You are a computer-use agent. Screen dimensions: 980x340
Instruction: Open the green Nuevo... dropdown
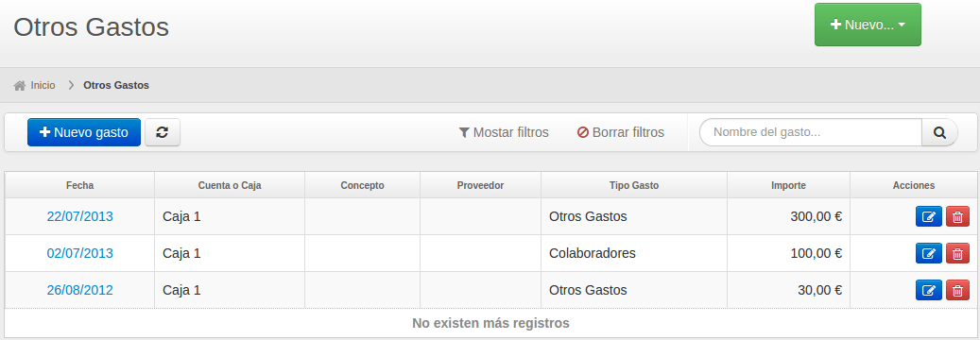868,25
